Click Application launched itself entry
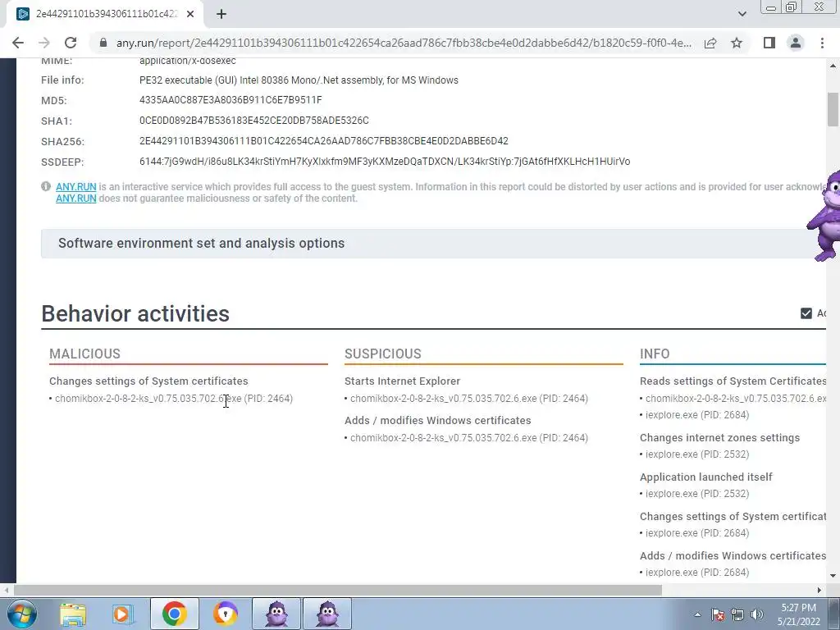 [x=705, y=477]
